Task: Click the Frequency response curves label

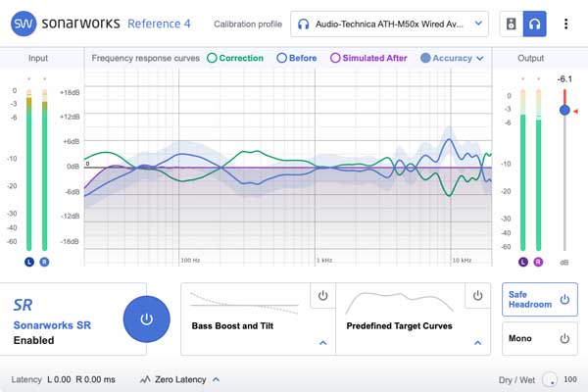Action: coord(145,58)
